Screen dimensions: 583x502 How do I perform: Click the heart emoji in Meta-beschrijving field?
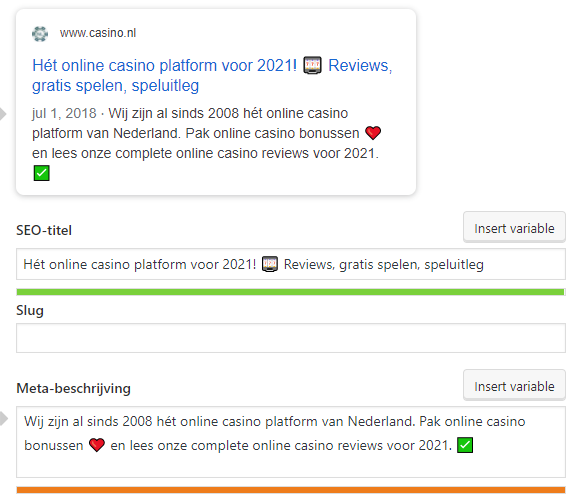point(97,445)
